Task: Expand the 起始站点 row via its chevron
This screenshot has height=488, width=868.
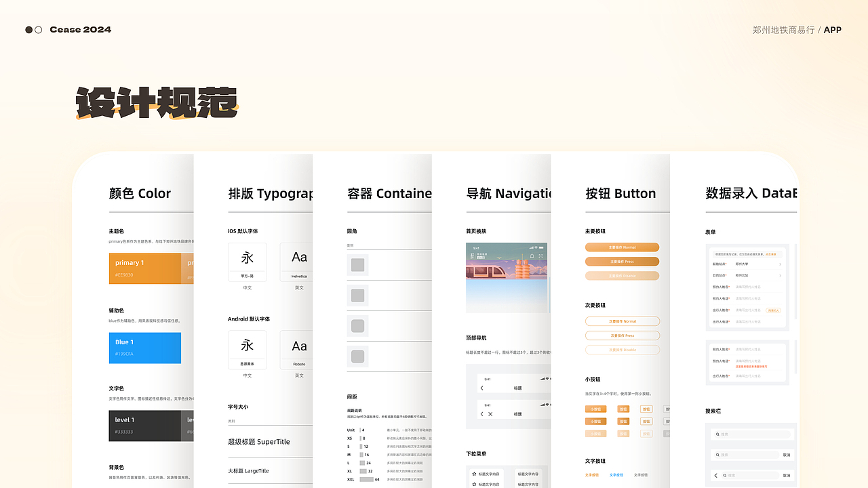Action: tap(781, 264)
